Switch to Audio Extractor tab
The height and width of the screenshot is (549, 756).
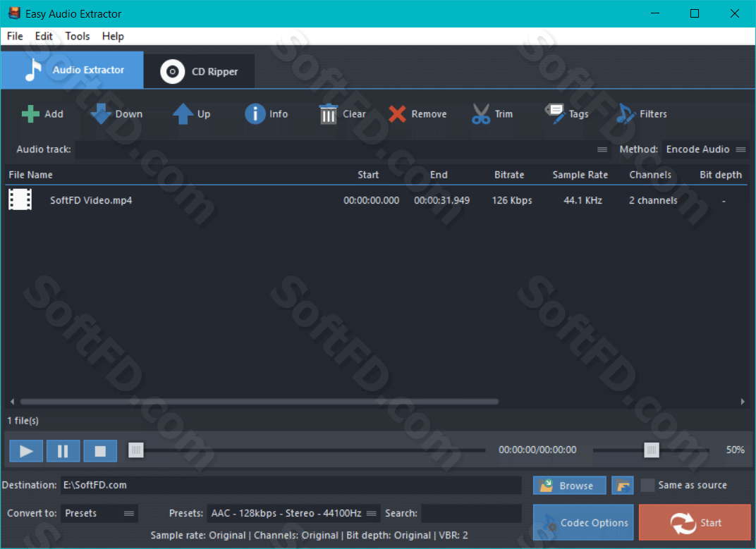(73, 70)
